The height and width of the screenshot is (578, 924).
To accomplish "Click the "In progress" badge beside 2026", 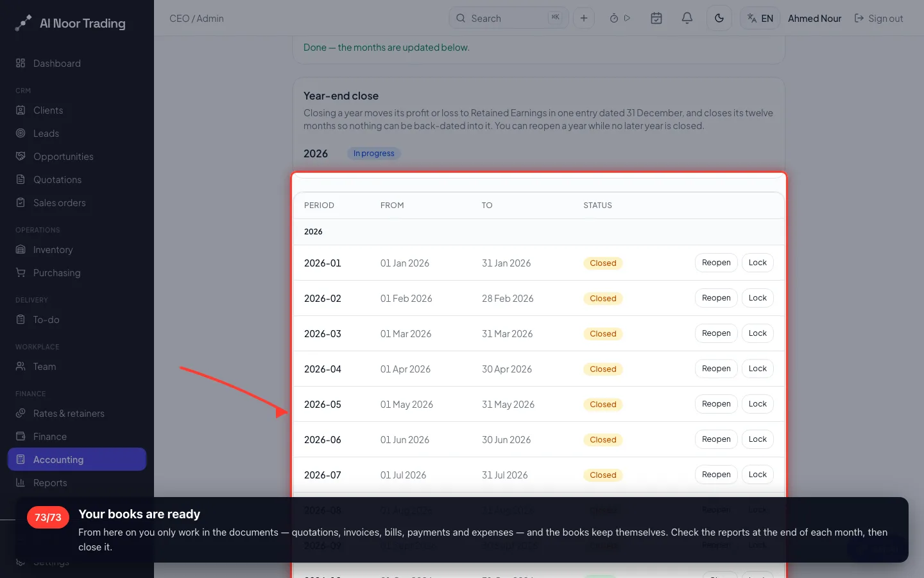I will point(374,153).
